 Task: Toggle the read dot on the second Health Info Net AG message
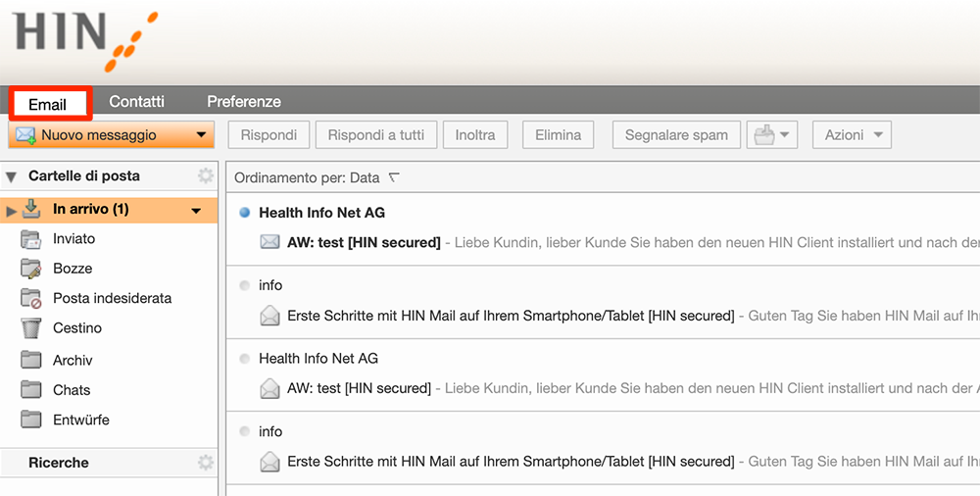pyautogui.click(x=244, y=359)
